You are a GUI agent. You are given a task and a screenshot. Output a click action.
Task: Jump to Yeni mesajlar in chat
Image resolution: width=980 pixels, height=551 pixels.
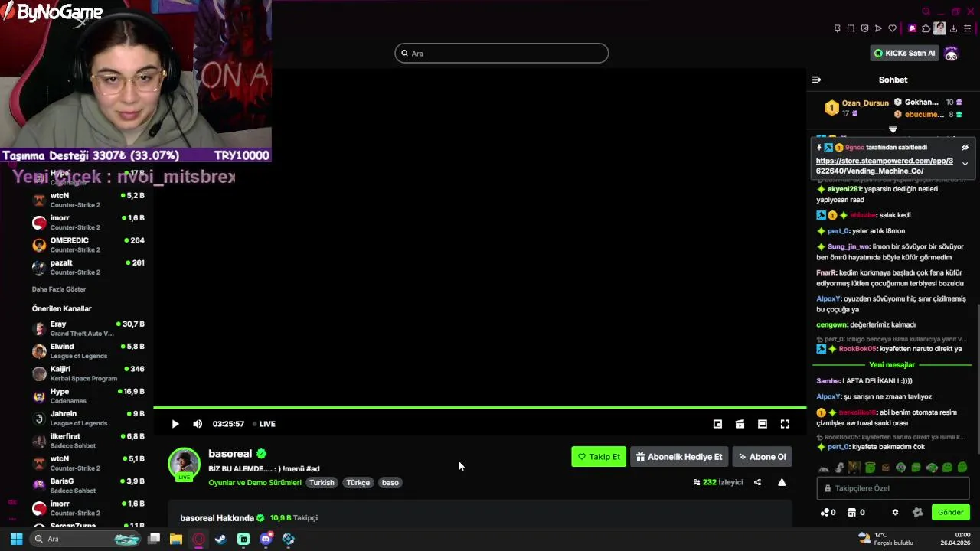pyautogui.click(x=892, y=365)
